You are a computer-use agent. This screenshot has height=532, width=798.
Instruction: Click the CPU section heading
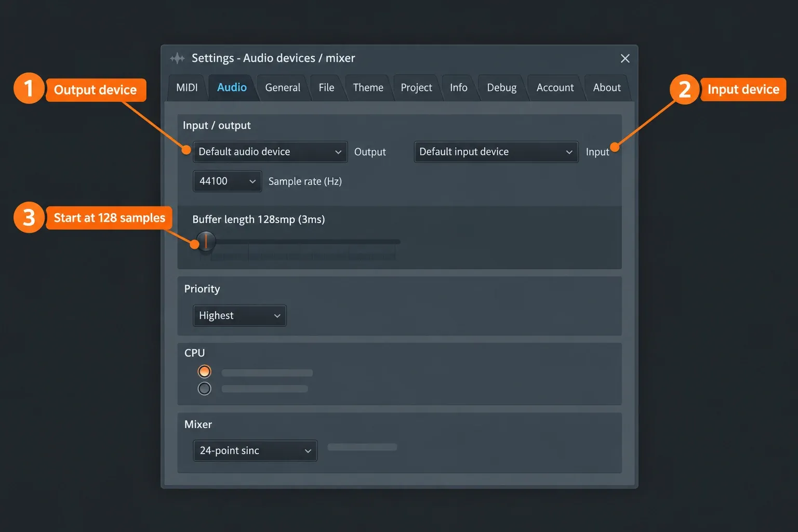(x=194, y=353)
